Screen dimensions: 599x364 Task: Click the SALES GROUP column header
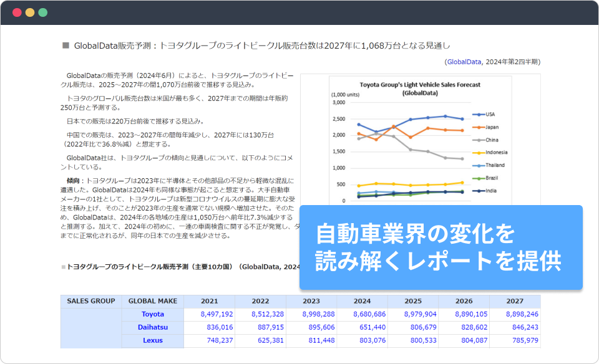click(x=91, y=301)
